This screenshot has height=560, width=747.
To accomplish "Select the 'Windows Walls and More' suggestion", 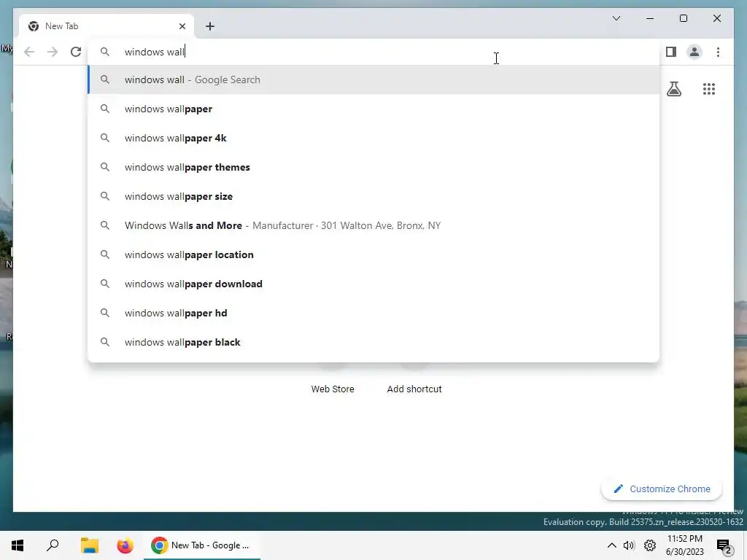I will click(x=373, y=225).
